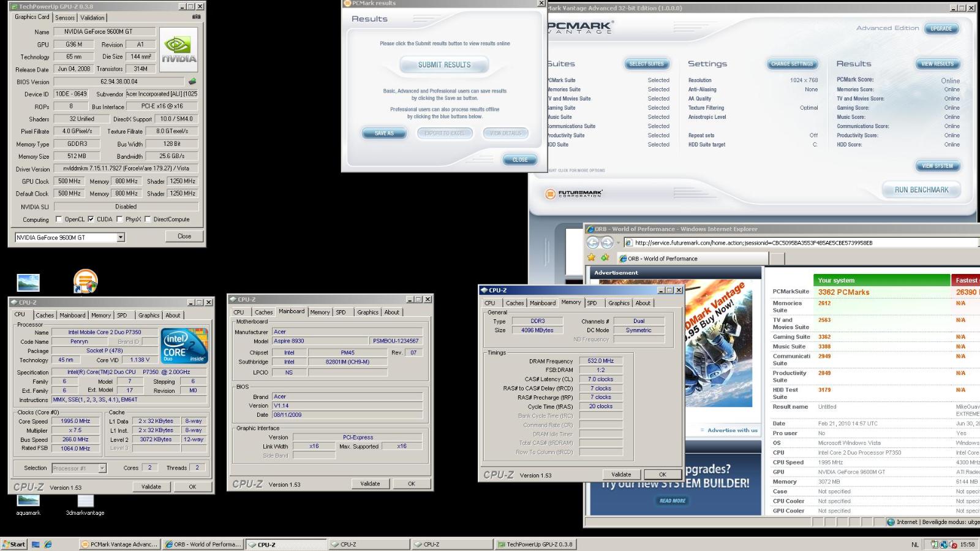The image size is (980, 551).
Task: Click the VIEW SYSTEM button in PCMark
Action: click(938, 166)
